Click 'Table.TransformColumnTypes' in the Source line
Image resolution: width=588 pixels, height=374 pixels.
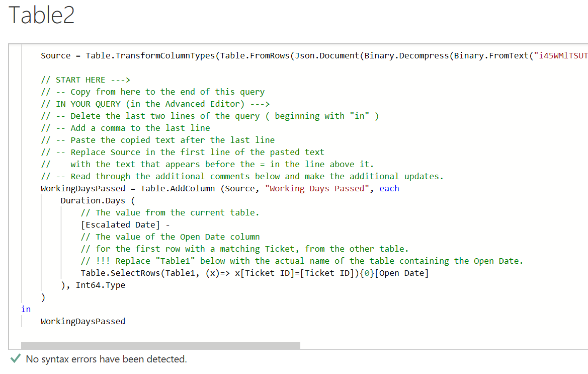(150, 55)
